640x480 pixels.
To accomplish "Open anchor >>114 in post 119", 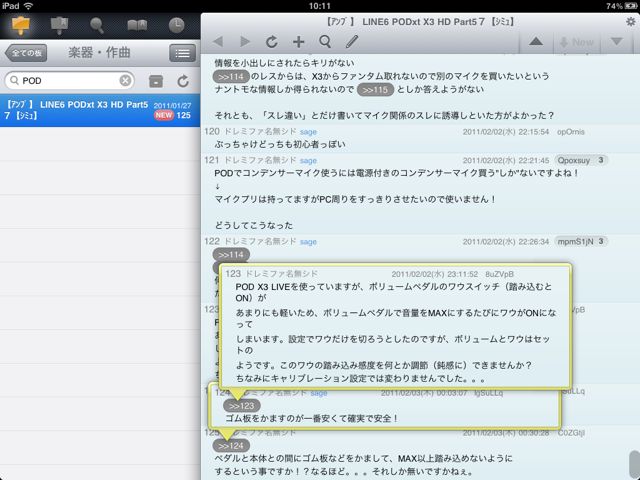I will pos(231,76).
